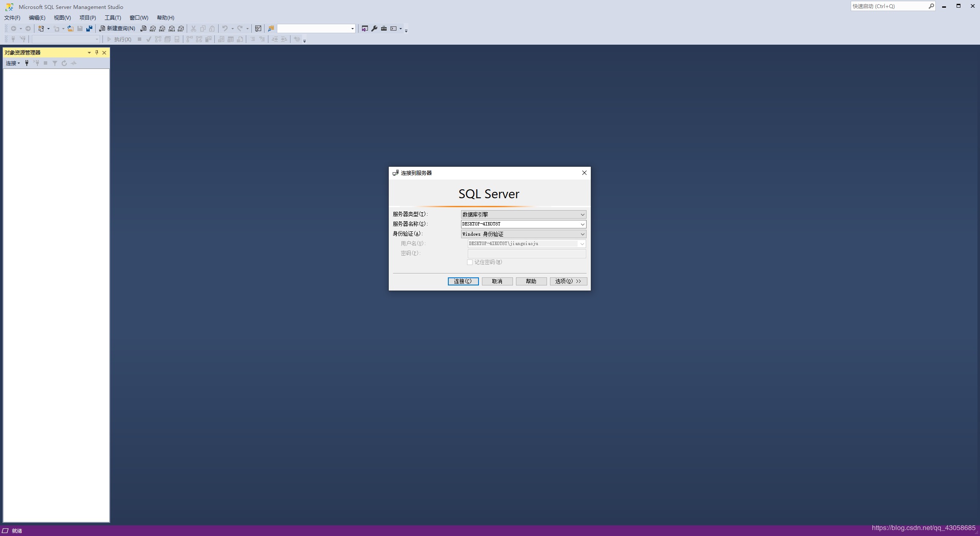Connect Object Explorer using the plug icon

click(x=27, y=63)
